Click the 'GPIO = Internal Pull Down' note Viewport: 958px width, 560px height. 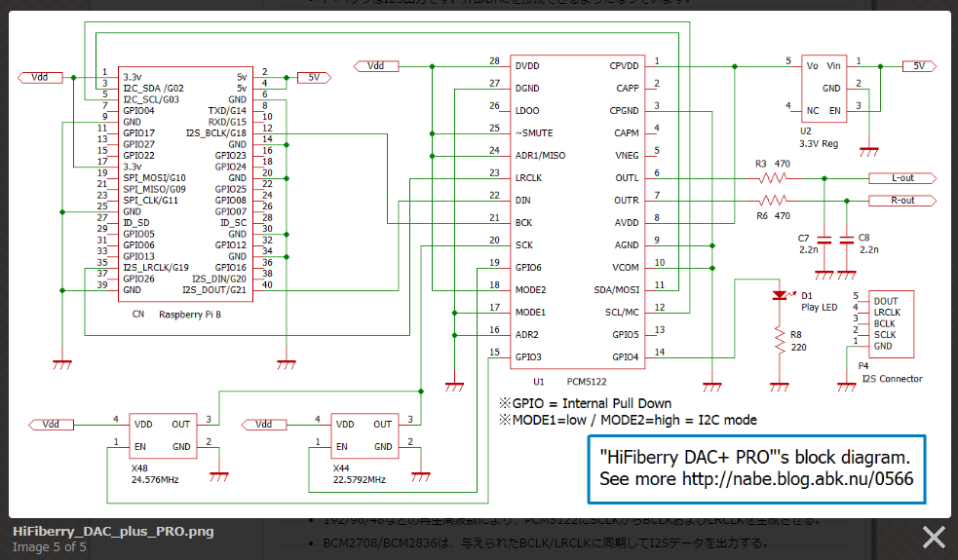(586, 403)
